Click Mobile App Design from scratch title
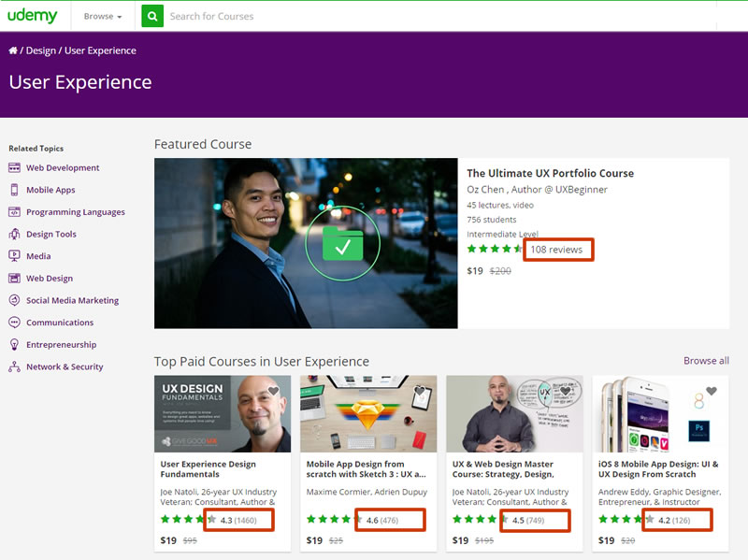Screen dimensions: 748x560 [366, 469]
